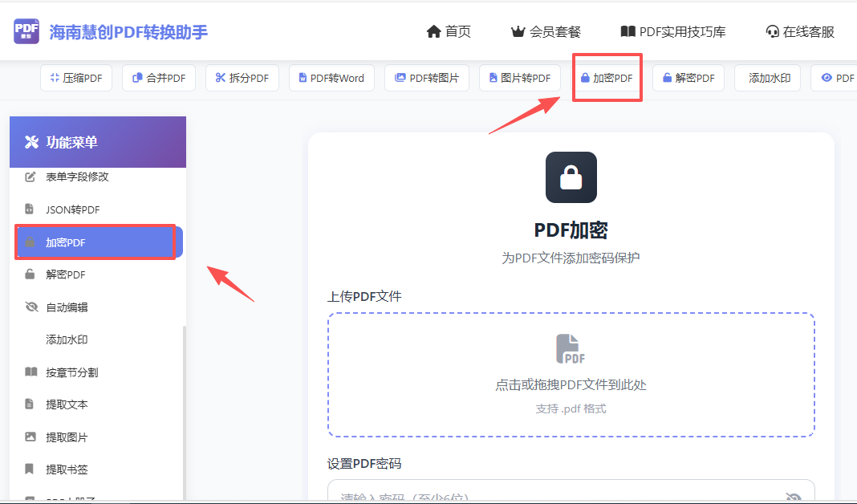Click the wrench icon in the 功能菜单 header
The height and width of the screenshot is (504, 857).
pyautogui.click(x=32, y=142)
